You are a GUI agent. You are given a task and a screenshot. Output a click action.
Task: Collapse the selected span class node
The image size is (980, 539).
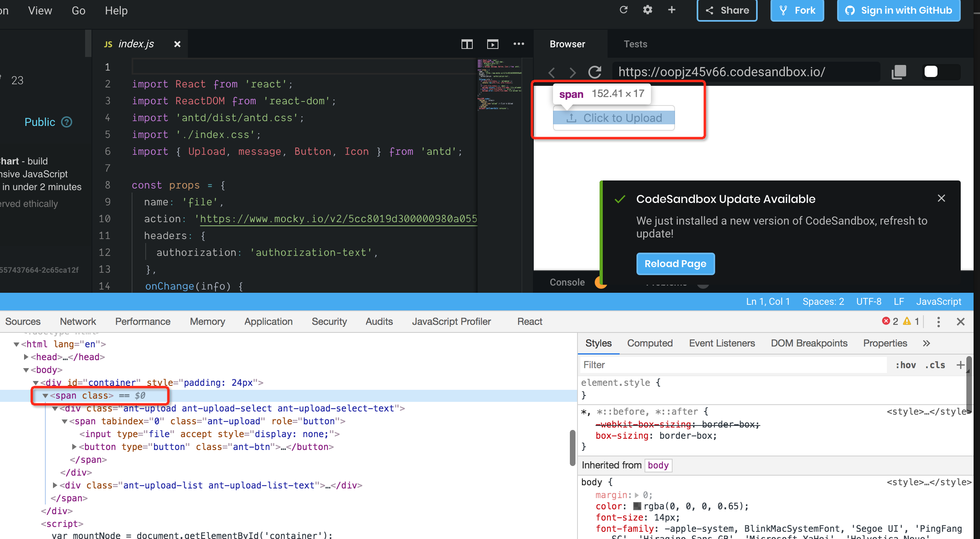click(x=45, y=395)
